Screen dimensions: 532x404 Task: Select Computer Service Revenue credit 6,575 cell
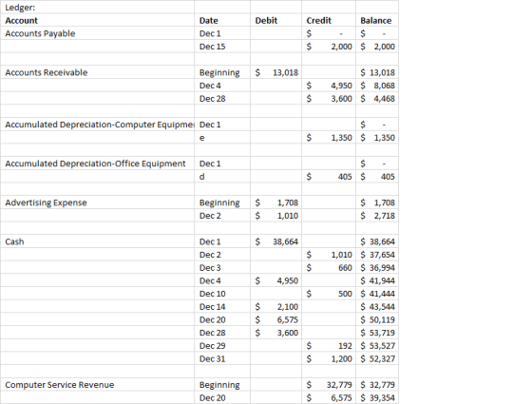[329, 398]
